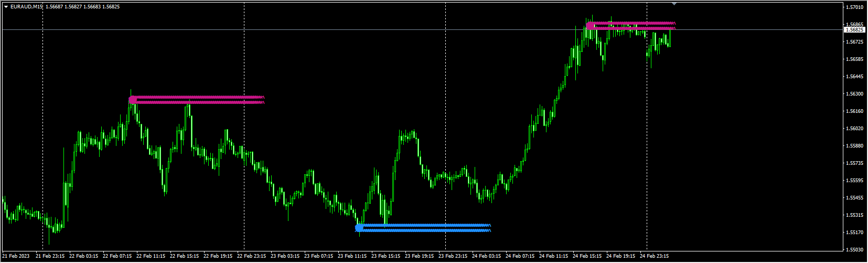
Task: Click the 23 Feb 07:15 time label
Action: click(x=319, y=256)
